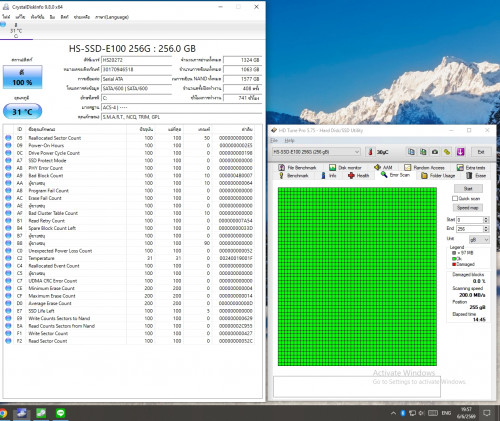Open the notification center icon
500x421 pixels.
click(x=487, y=413)
